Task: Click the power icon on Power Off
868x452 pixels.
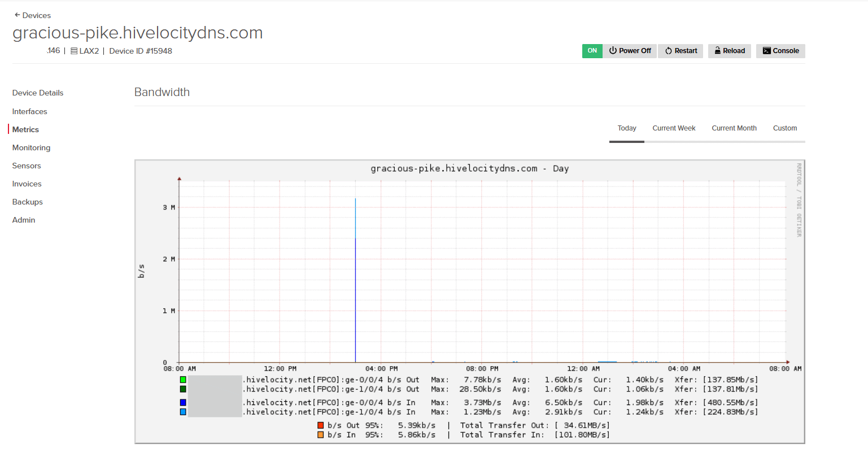Action: [613, 51]
